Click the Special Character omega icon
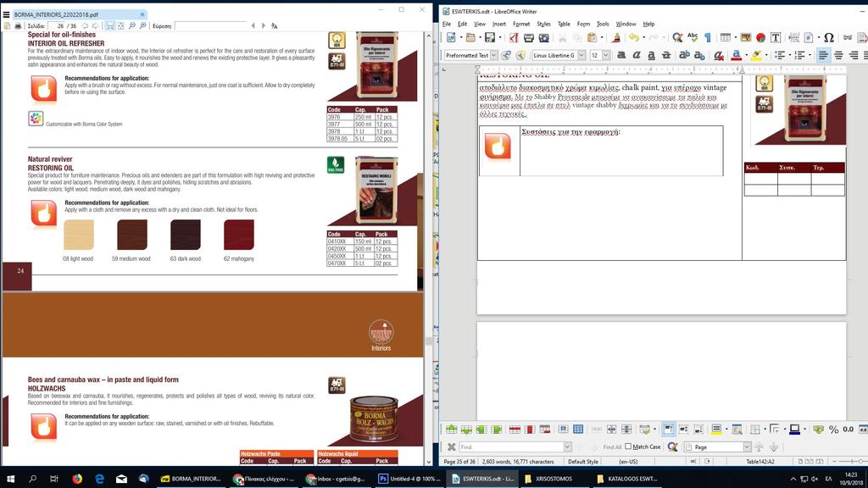 (x=829, y=37)
